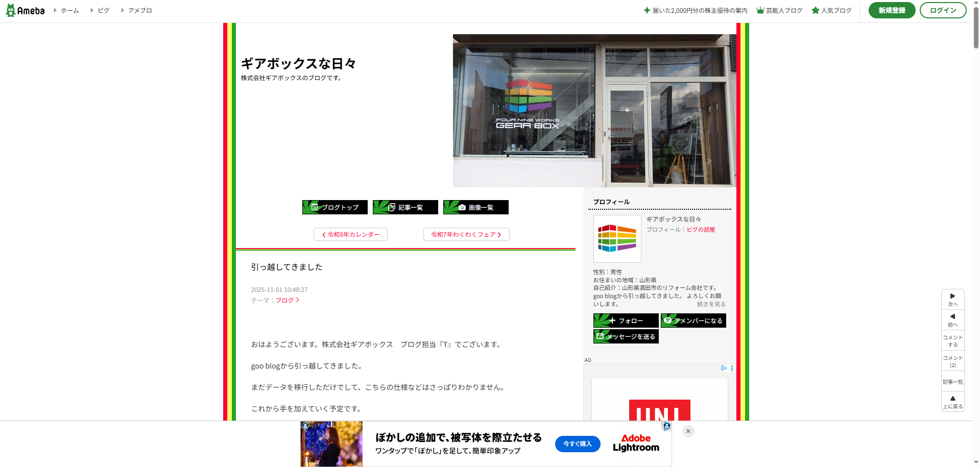Image resolution: width=980 pixels, height=467 pixels.
Task: Expand profile with 続きを見る
Action: 711,304
